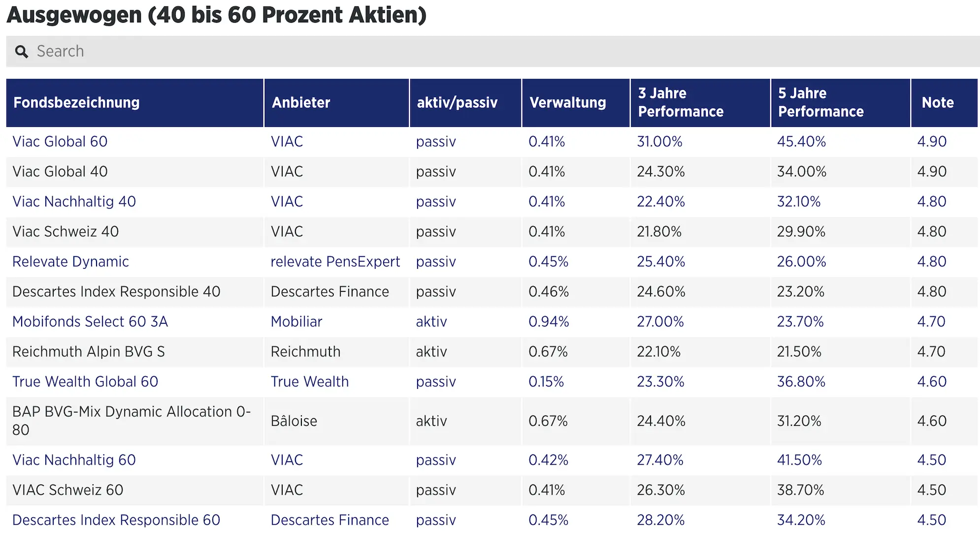Click the Mobiliar provider link
This screenshot has width=980, height=534.
[x=296, y=321]
